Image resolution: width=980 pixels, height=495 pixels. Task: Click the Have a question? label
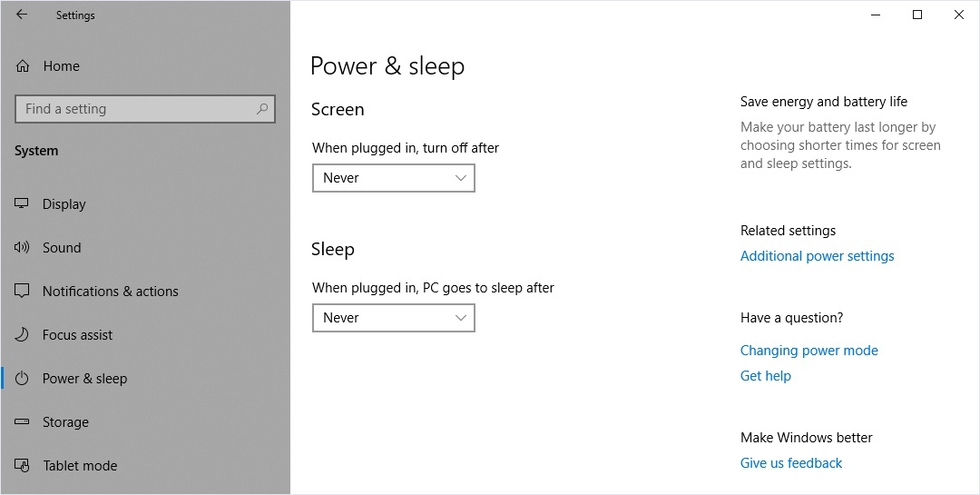[x=792, y=318]
